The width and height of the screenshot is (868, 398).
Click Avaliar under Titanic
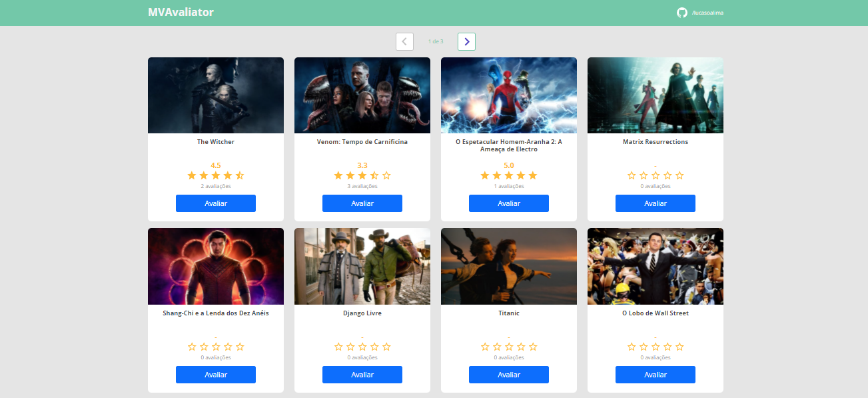tap(509, 375)
